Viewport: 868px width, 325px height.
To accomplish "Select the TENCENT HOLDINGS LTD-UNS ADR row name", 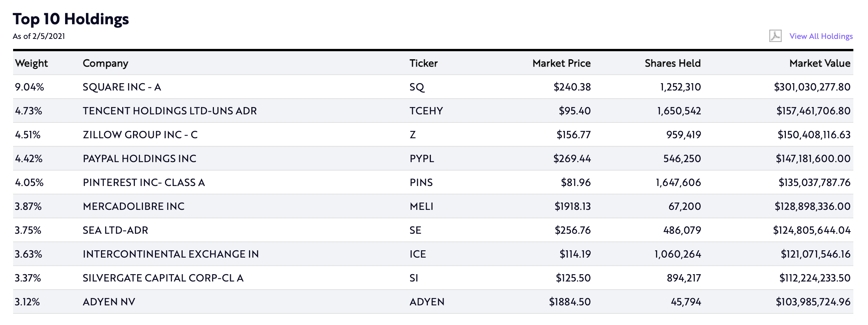I will click(170, 111).
